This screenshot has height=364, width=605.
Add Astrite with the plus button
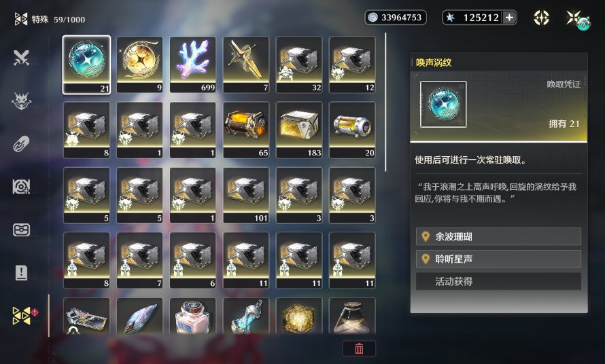[509, 18]
